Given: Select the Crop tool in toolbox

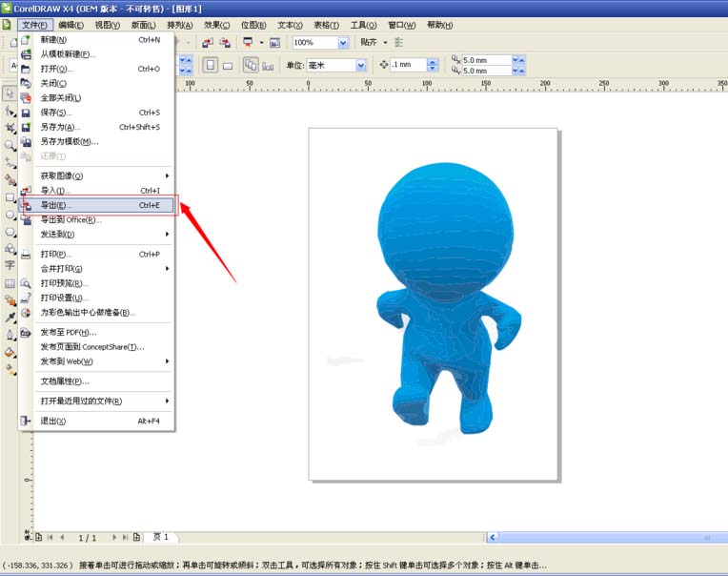Looking at the screenshot, I should coord(10,128).
